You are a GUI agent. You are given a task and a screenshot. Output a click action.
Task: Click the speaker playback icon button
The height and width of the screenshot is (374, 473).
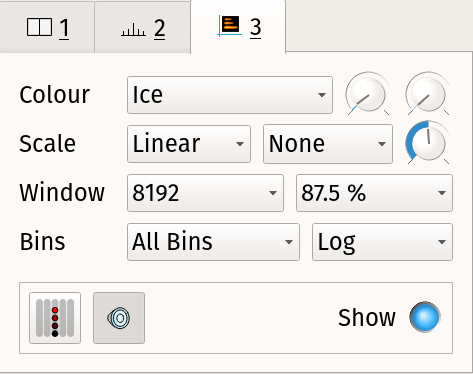(119, 318)
